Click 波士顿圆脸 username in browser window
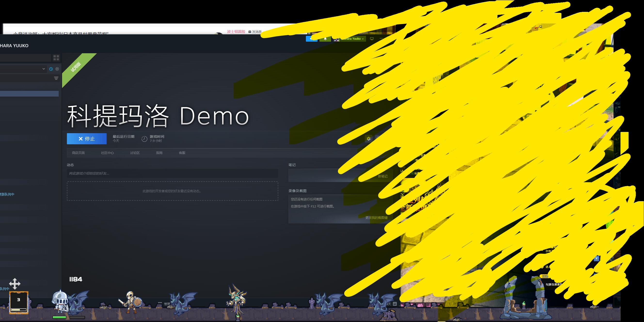 click(x=236, y=32)
